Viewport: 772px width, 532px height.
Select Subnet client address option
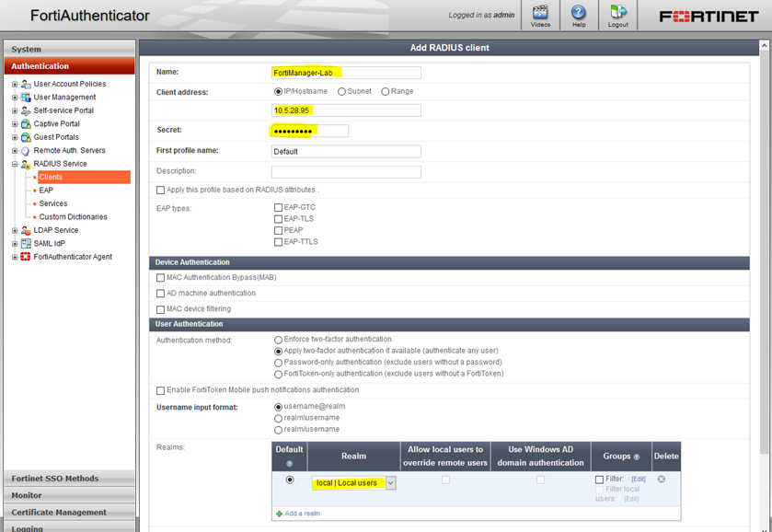341,92
